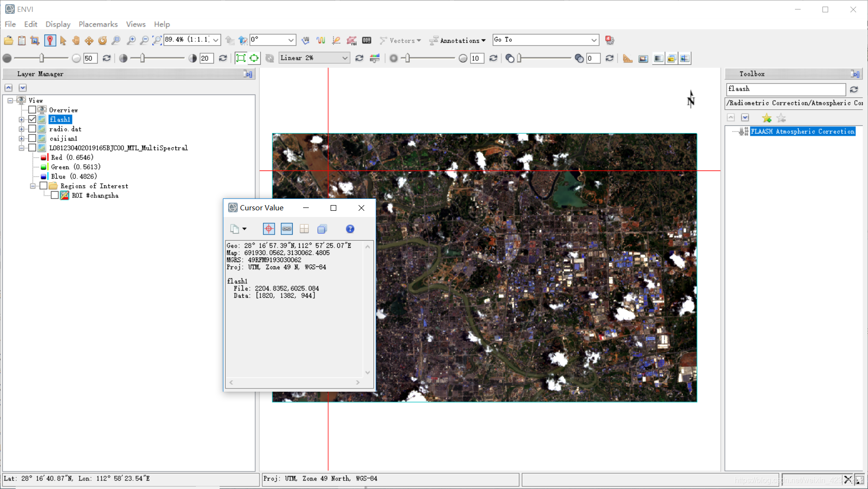Open the Mensuration ruler tool
Viewport: 868px width, 489px height.
coord(628,58)
